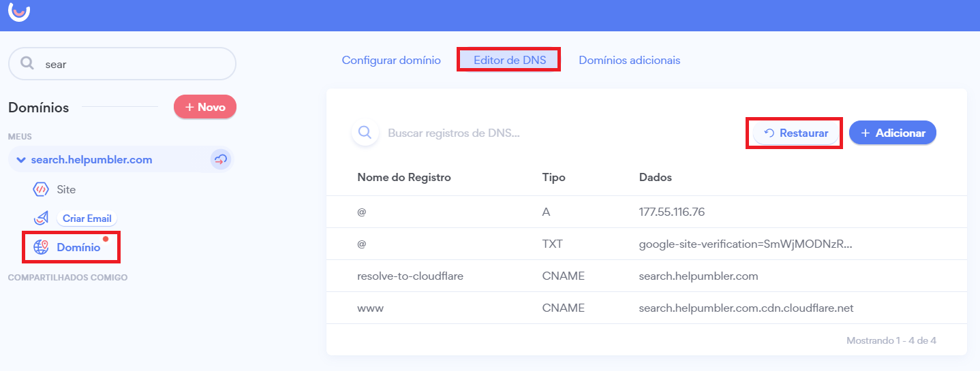Image resolution: width=980 pixels, height=371 pixels.
Task: Click the MEUS section label
Action: (20, 137)
